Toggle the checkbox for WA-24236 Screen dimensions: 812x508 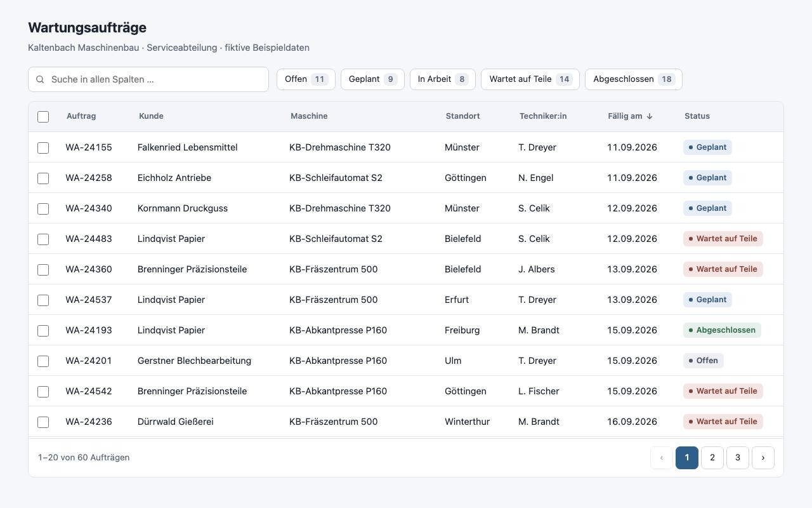point(43,422)
